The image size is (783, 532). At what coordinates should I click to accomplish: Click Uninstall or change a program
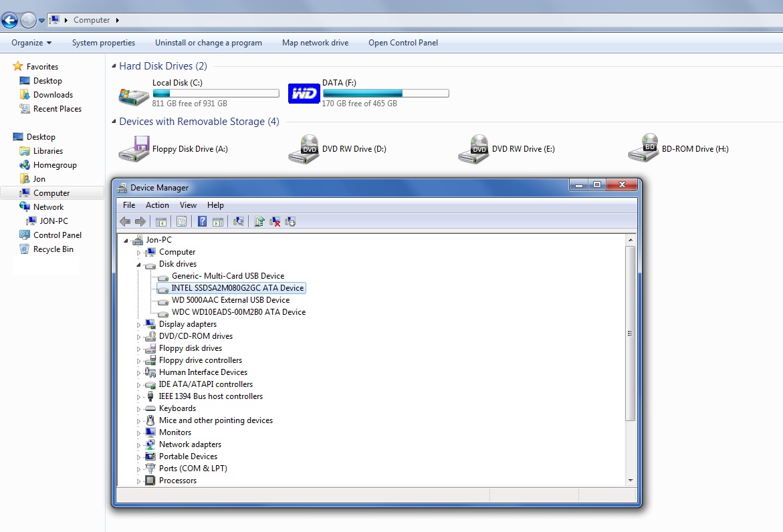click(208, 43)
